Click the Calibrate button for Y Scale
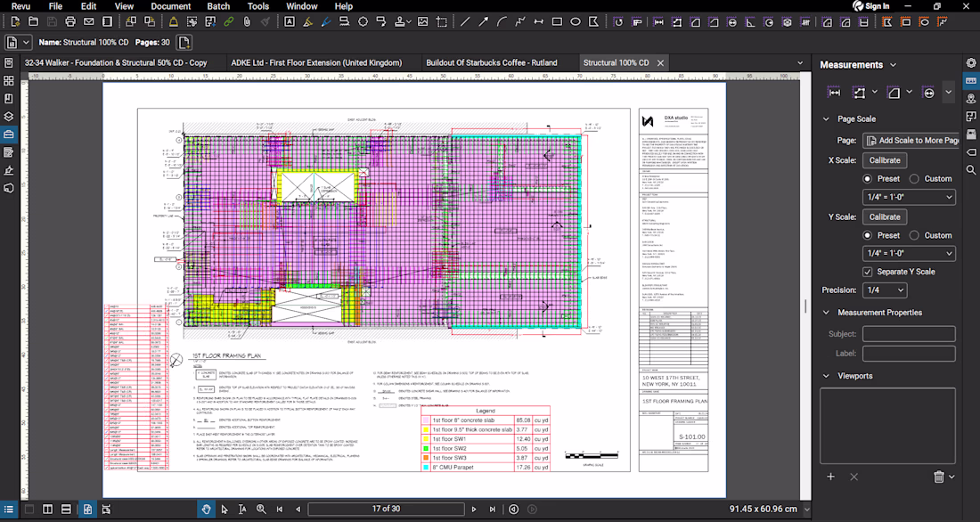Image resolution: width=980 pixels, height=522 pixels. [885, 216]
